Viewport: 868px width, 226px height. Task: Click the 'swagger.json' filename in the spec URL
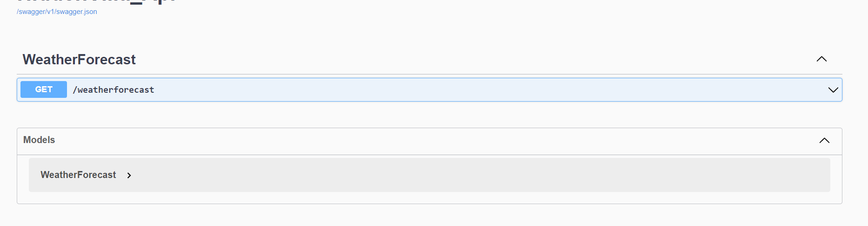point(76,12)
